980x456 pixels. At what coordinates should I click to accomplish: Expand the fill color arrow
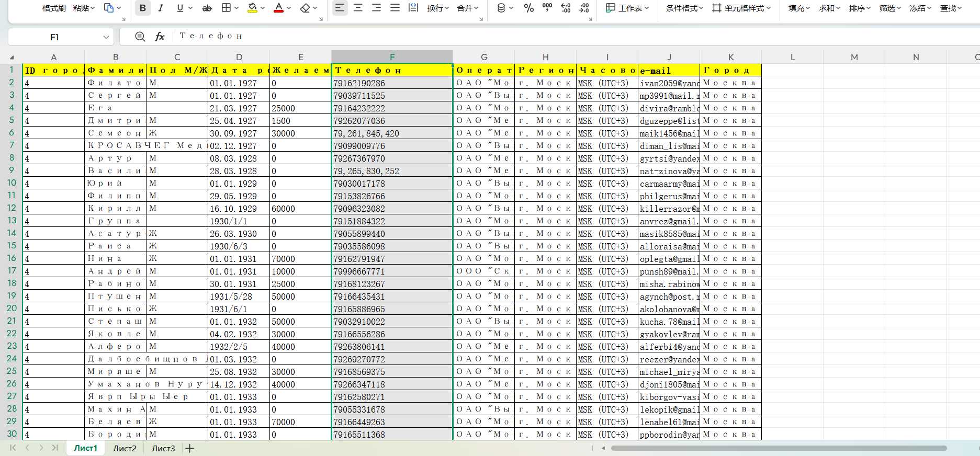point(263,8)
